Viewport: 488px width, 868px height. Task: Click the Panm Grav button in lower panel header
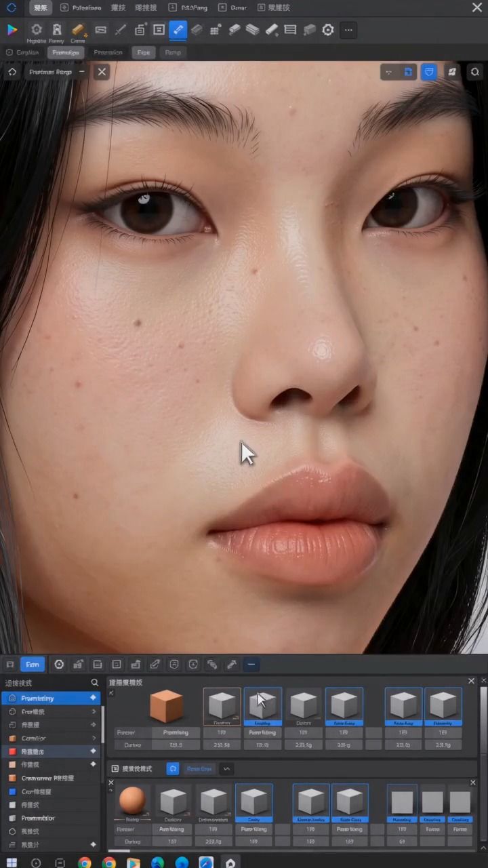(x=199, y=769)
